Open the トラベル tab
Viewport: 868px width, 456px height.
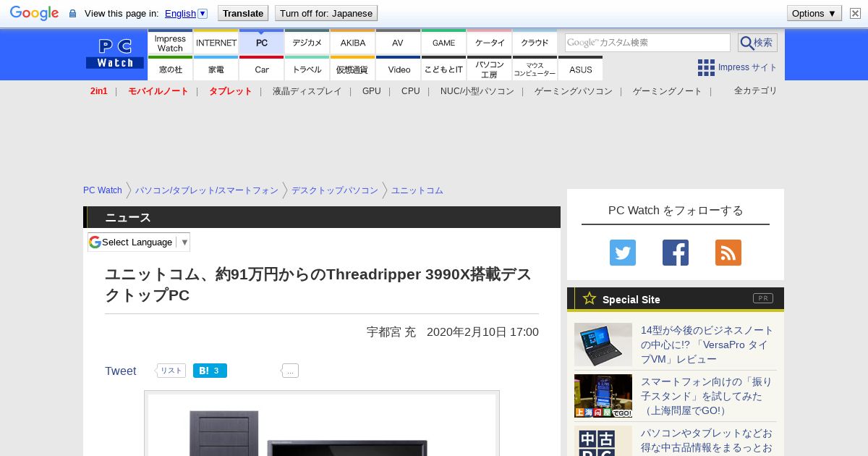[307, 69]
